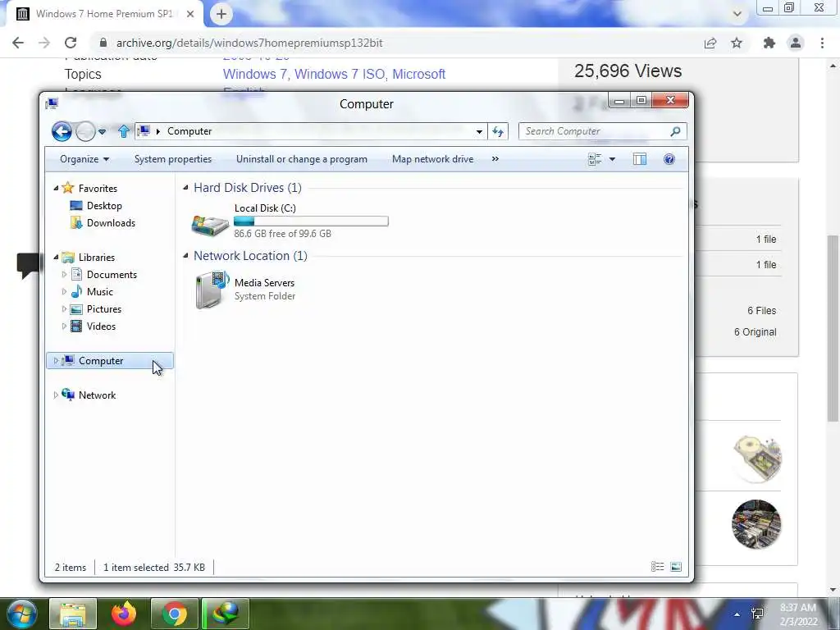Open recent pages dropdown beside forward button

coord(102,132)
